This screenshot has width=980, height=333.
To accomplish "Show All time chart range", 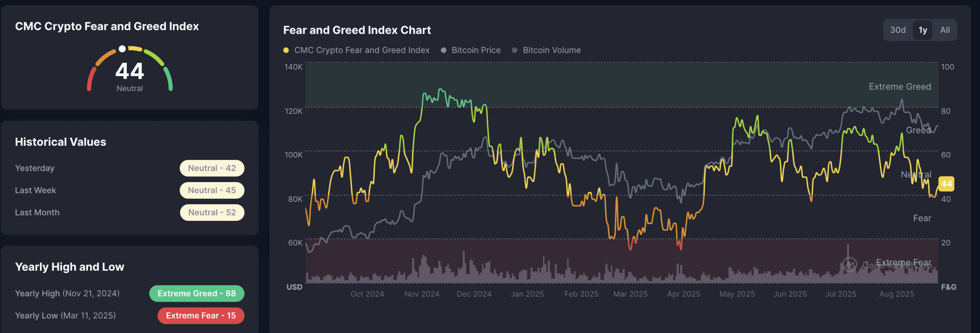I will 945,30.
